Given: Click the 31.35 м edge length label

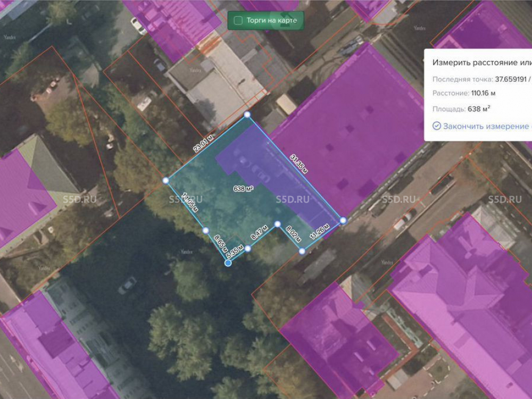Looking at the screenshot, I should [299, 163].
